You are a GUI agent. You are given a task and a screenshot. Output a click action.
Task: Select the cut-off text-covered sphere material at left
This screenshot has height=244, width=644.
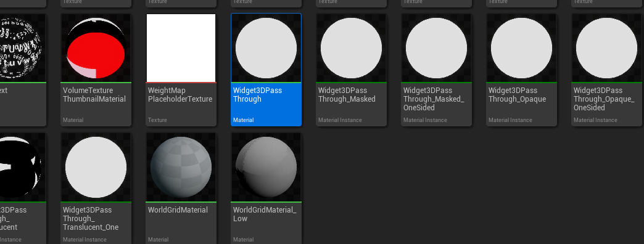(x=23, y=70)
